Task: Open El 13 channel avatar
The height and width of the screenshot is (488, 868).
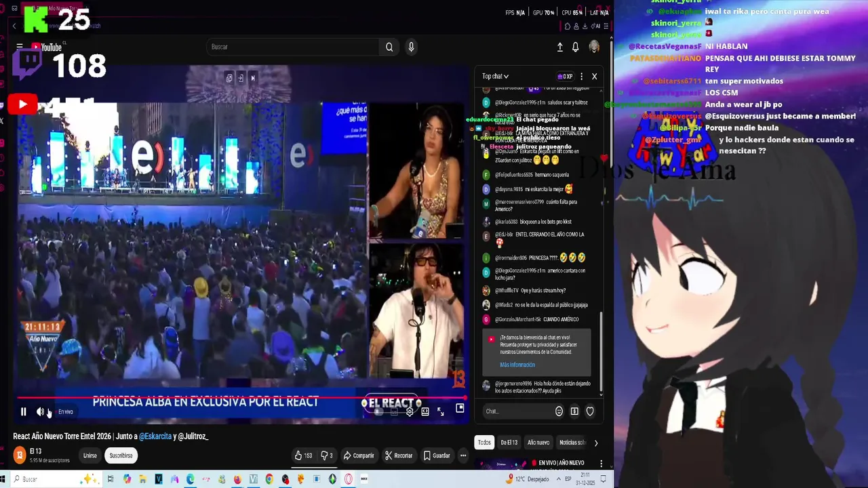Action: [x=20, y=455]
